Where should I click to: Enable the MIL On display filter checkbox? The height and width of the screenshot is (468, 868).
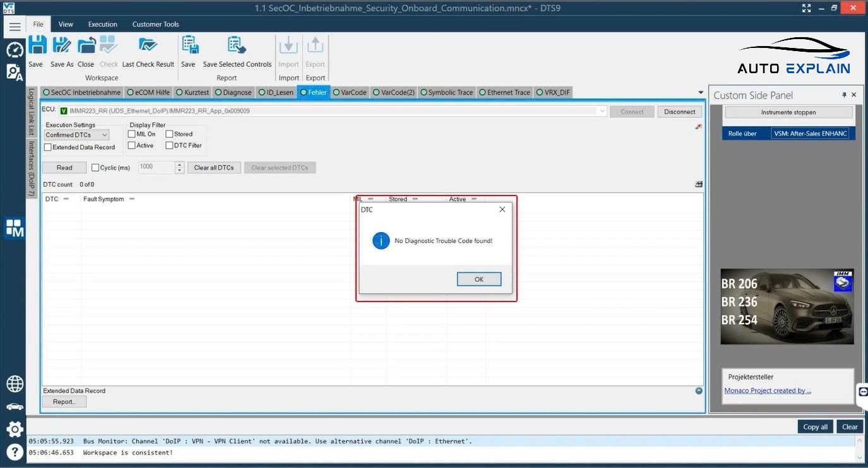(132, 134)
